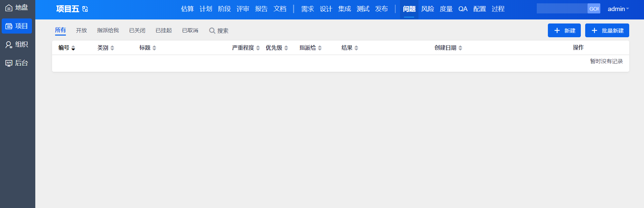
Task: Click the GO! button
Action: coord(594,9)
